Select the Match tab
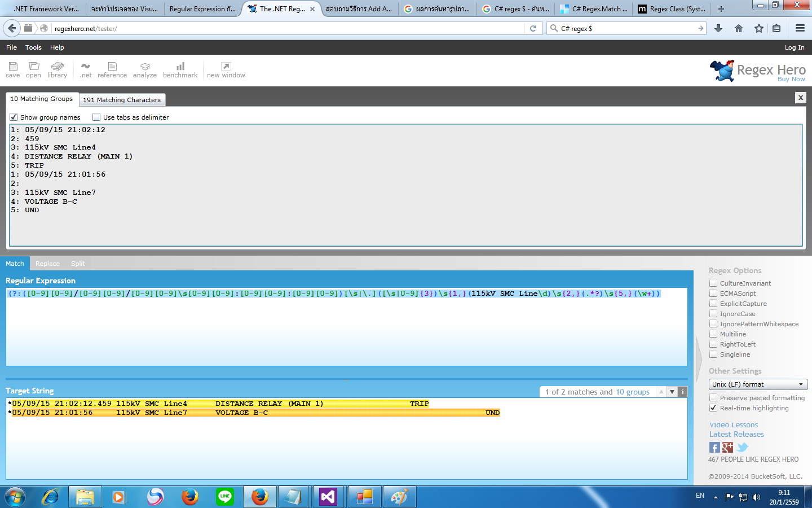Image resolution: width=812 pixels, height=508 pixels. pyautogui.click(x=15, y=264)
